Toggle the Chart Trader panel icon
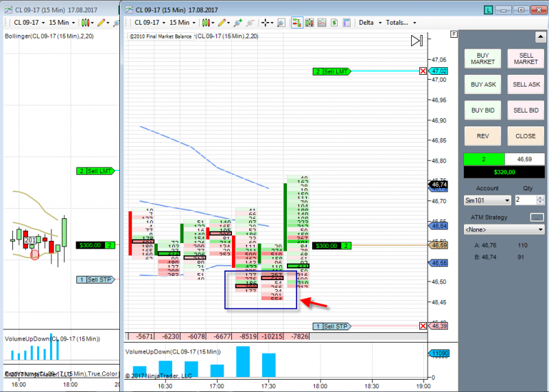Image resolution: width=549 pixels, height=392 pixels. [297, 23]
